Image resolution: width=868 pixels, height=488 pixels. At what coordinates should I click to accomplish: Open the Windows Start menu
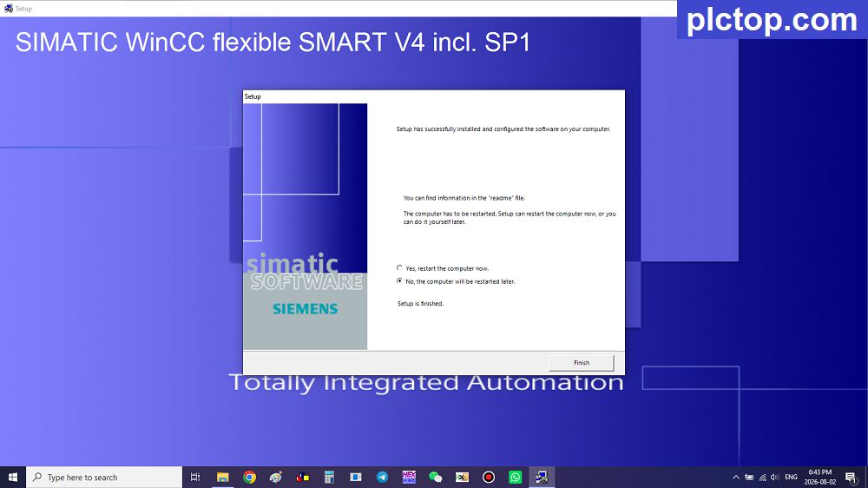tap(13, 477)
